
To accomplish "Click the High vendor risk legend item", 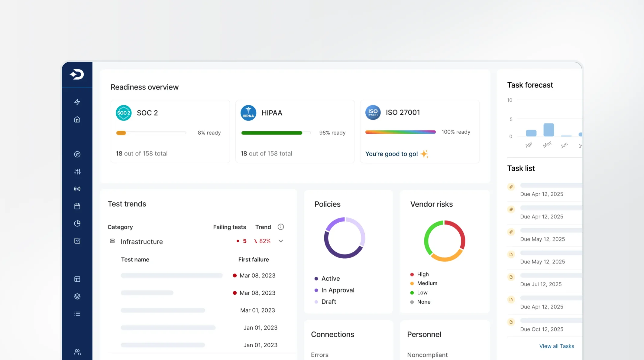I will [422, 274].
